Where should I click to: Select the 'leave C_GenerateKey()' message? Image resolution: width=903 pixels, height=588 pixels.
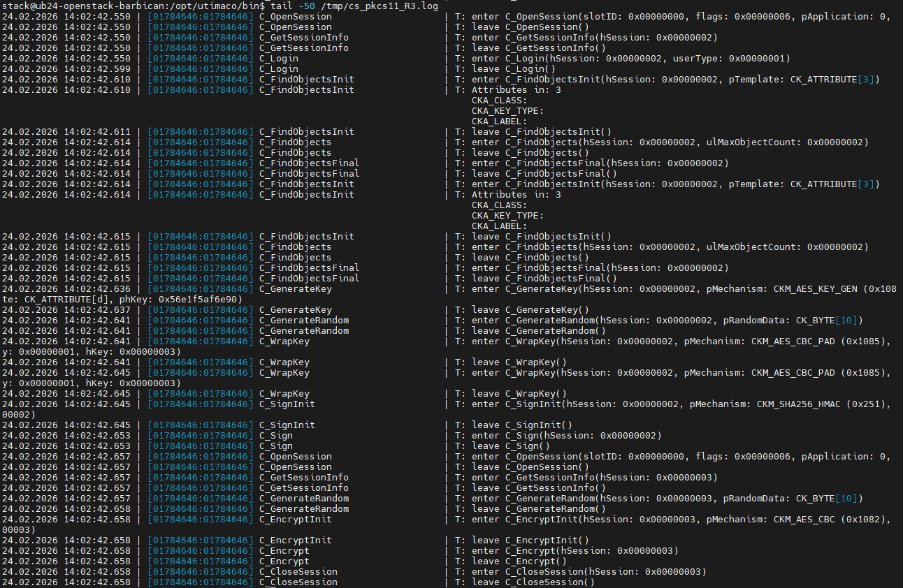[x=530, y=310]
